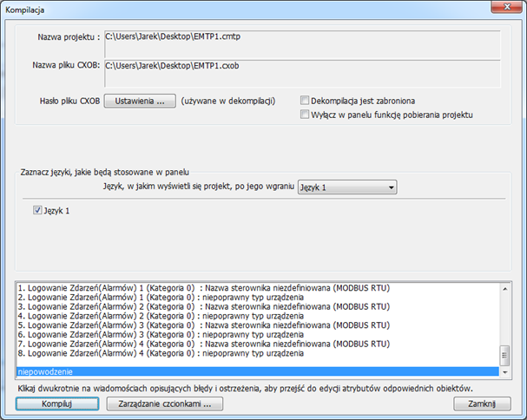The width and height of the screenshot is (527, 420).
Task: Open the Język 1 startup language dropdown
Action: [x=347, y=187]
